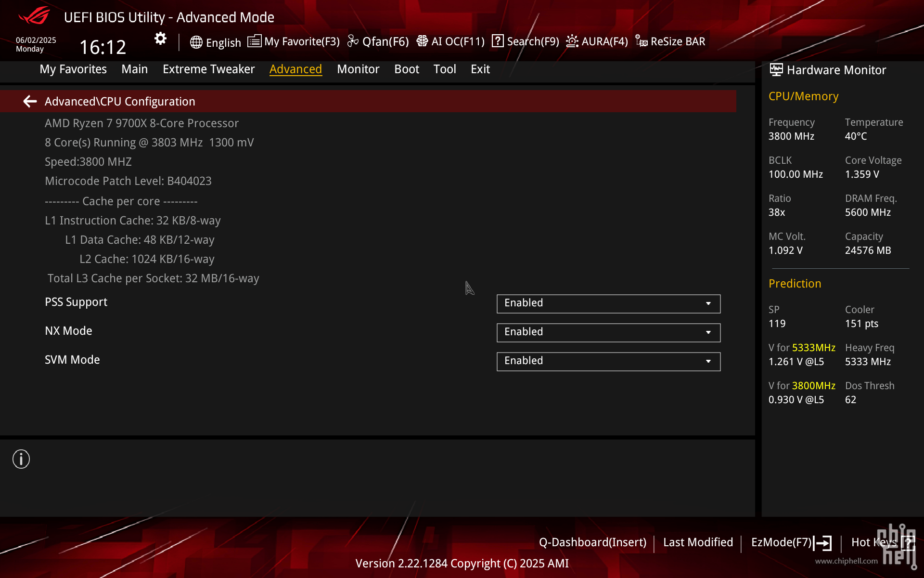Select the Advanced tab
Viewport: 924px width, 578px height.
pyautogui.click(x=295, y=69)
